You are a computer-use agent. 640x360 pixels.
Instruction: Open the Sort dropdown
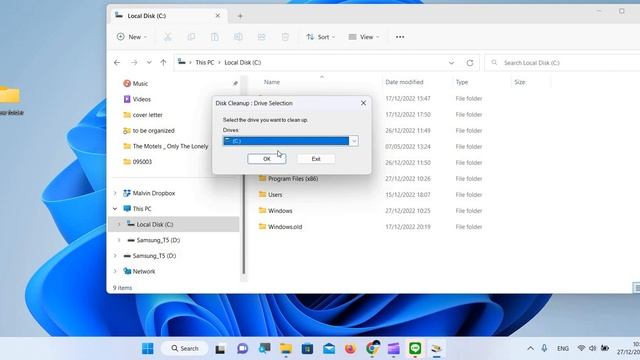pos(320,37)
